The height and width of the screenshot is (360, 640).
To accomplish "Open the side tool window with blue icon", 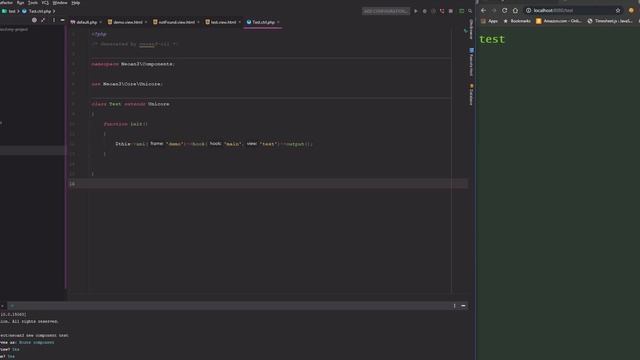I will [471, 62].
